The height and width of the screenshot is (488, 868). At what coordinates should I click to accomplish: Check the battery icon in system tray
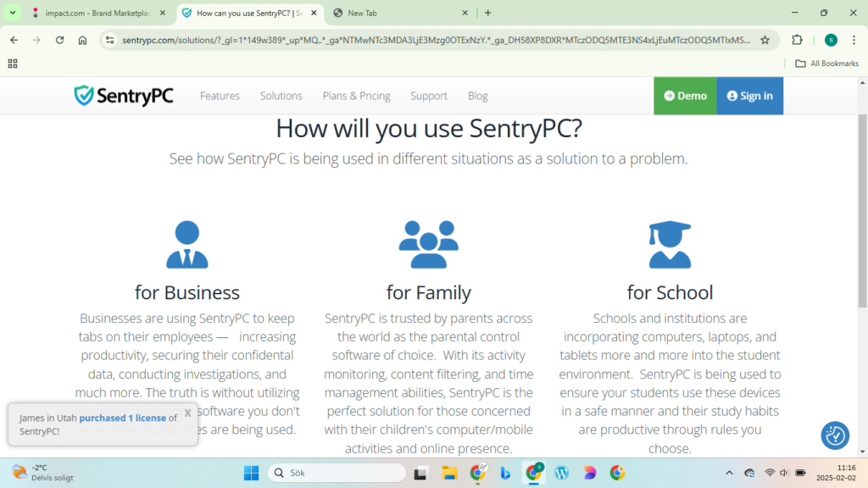(800, 473)
